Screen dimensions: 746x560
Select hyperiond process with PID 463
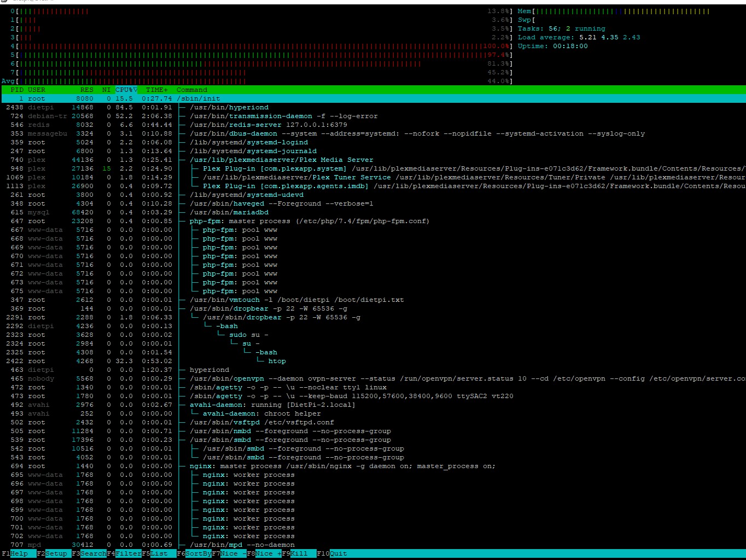point(373,370)
